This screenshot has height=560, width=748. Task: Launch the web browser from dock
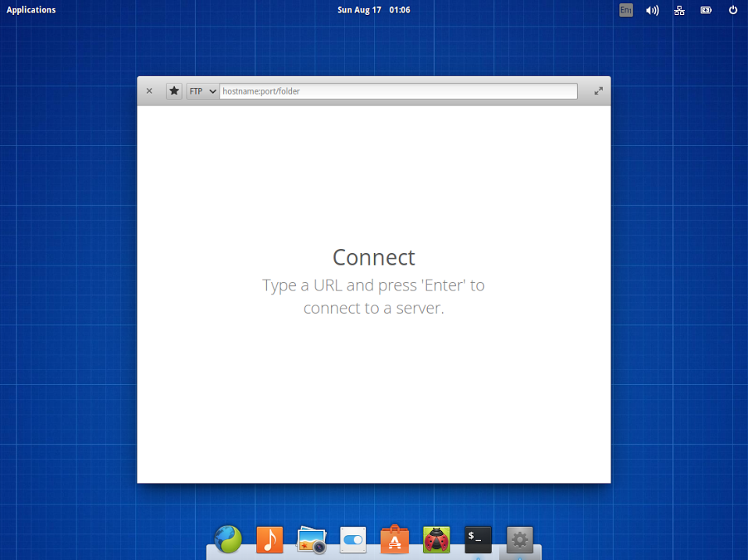228,540
